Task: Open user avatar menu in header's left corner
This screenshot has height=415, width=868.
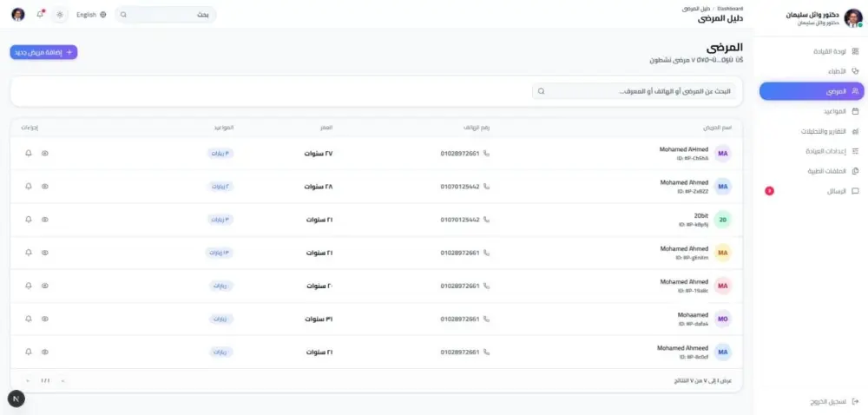Action: click(x=18, y=15)
